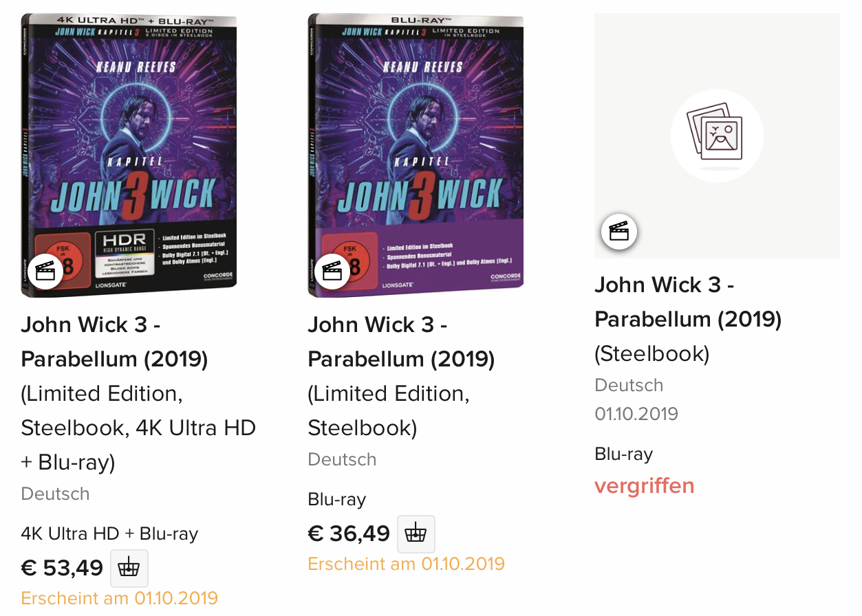
Task: Click the 'vergriffen' status label
Action: [645, 486]
